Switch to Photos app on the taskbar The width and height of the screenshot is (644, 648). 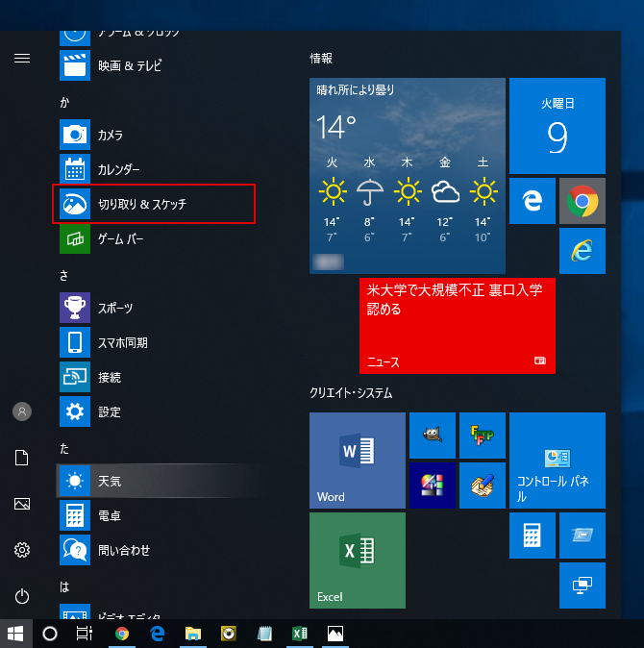tap(335, 634)
